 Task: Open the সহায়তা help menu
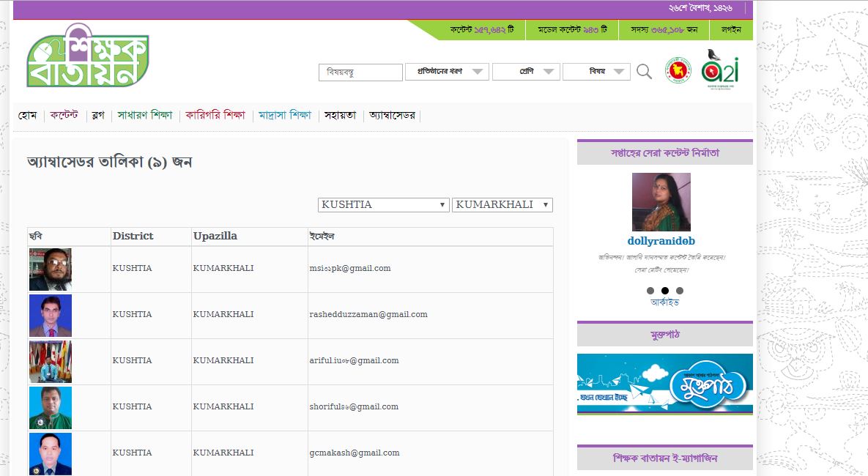(341, 115)
